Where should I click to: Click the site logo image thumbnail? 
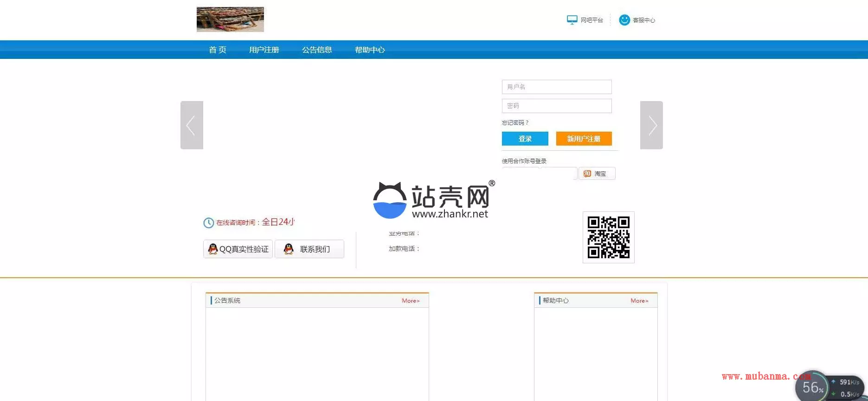pyautogui.click(x=230, y=19)
